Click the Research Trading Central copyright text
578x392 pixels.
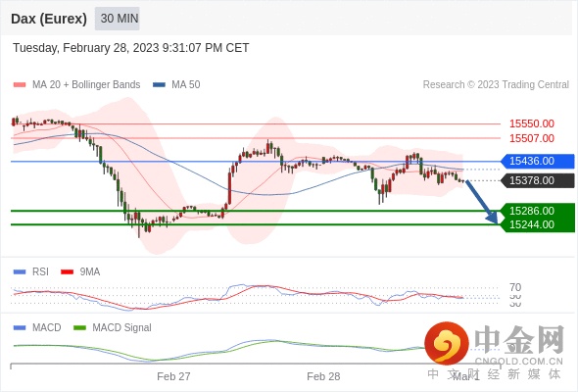(x=496, y=85)
